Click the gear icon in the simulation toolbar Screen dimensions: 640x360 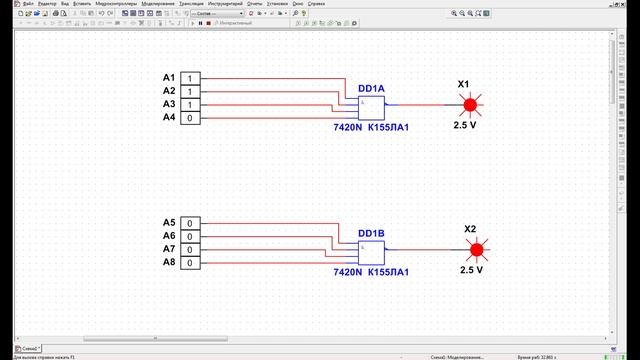click(354, 23)
